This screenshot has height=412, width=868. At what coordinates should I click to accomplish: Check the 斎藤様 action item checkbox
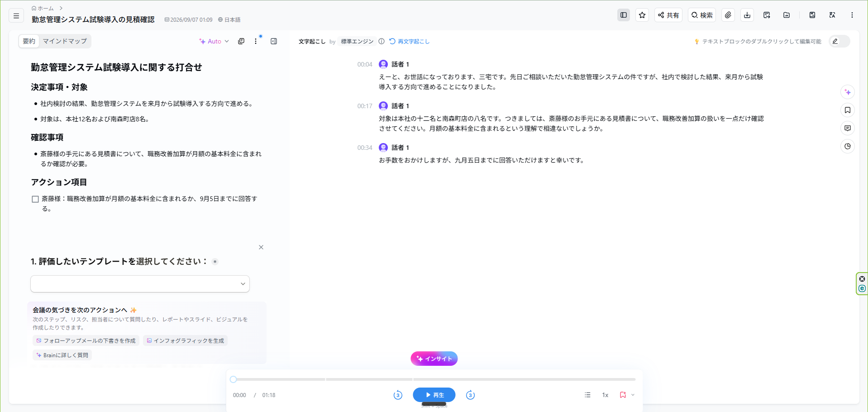click(35, 199)
